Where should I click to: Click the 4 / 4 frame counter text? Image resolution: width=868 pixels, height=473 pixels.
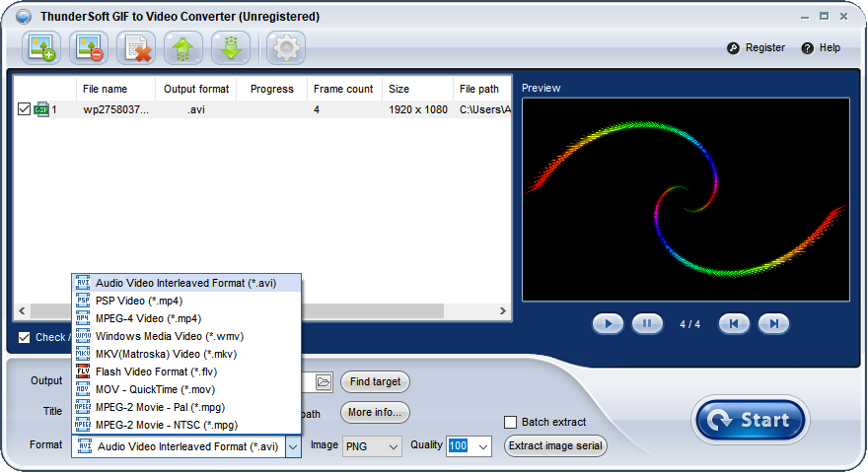[x=689, y=324]
